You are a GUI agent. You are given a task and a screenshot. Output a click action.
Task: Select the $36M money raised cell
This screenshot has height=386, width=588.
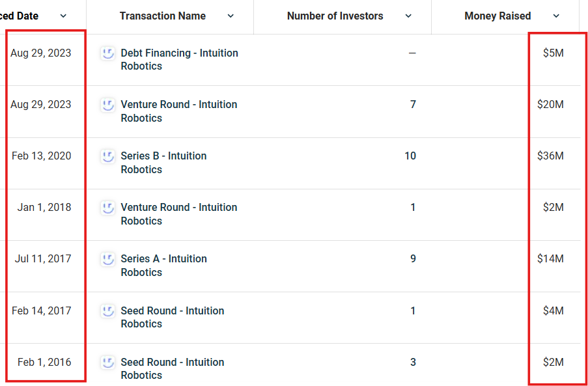coord(550,156)
